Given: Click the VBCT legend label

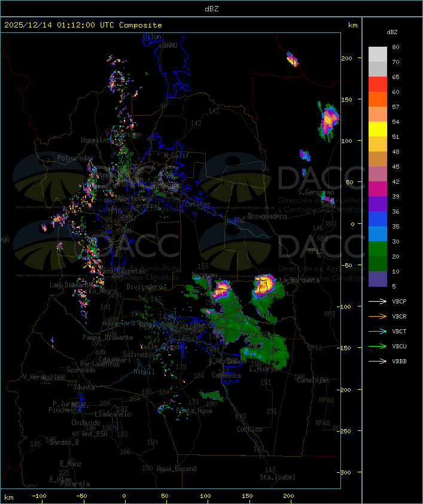Looking at the screenshot, I should tap(399, 332).
